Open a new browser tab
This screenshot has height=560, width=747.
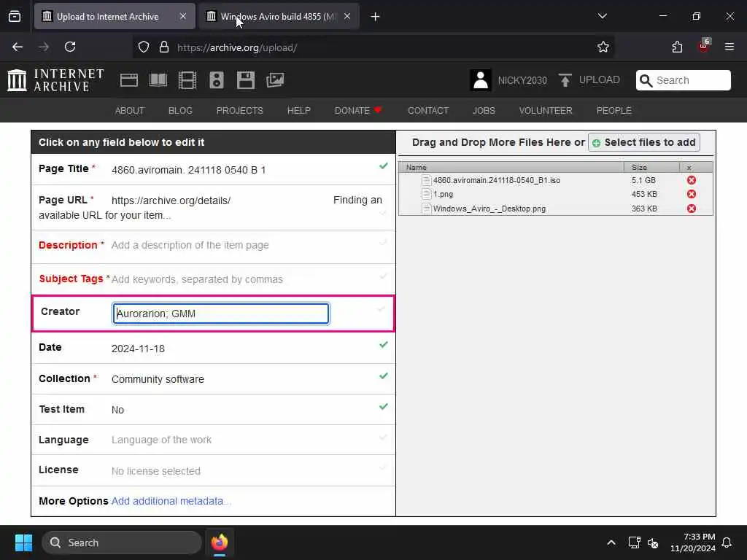tap(376, 17)
